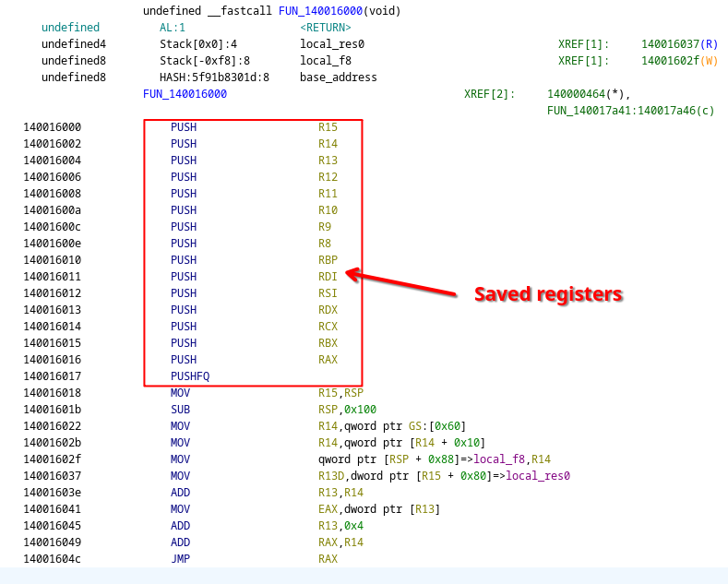
Task: Select the [R14 + 0x10] operand
Action: pyautogui.click(x=447, y=443)
